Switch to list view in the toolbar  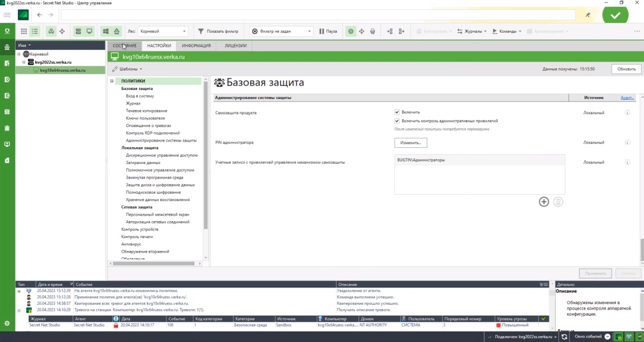[x=35, y=31]
